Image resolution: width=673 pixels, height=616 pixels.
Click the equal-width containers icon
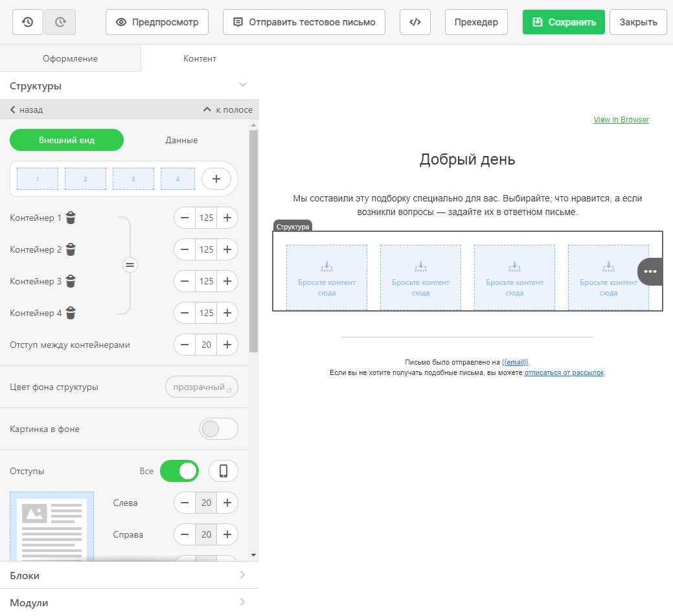(x=130, y=265)
